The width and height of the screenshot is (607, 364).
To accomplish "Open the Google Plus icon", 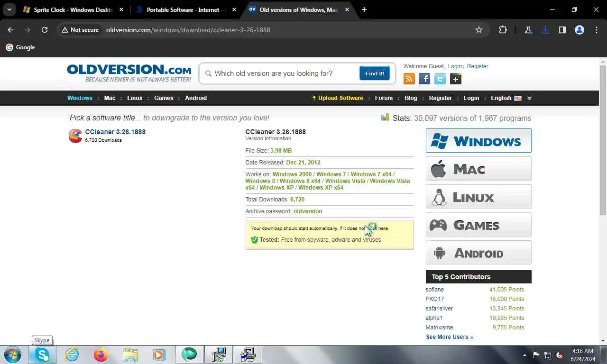I will coord(456,79).
